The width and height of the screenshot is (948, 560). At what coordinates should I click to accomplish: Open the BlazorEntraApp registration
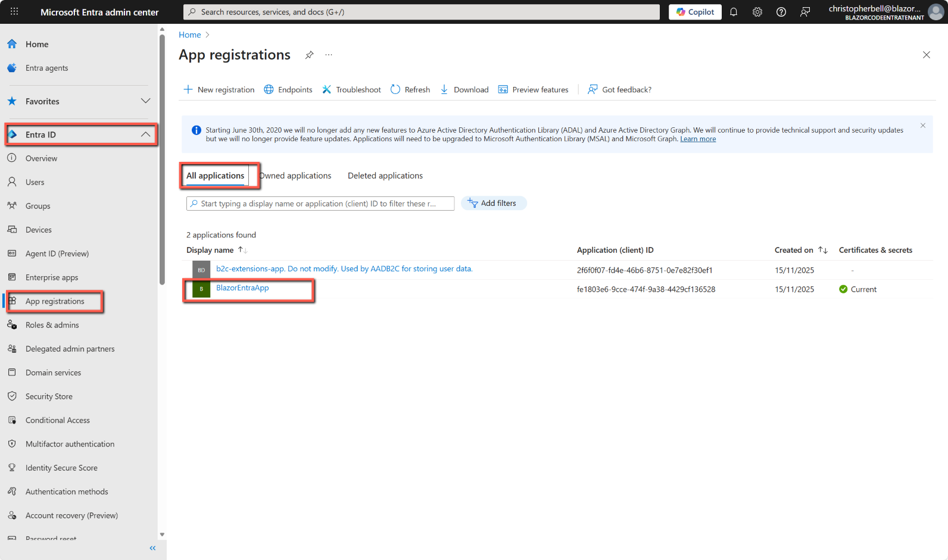coord(242,288)
